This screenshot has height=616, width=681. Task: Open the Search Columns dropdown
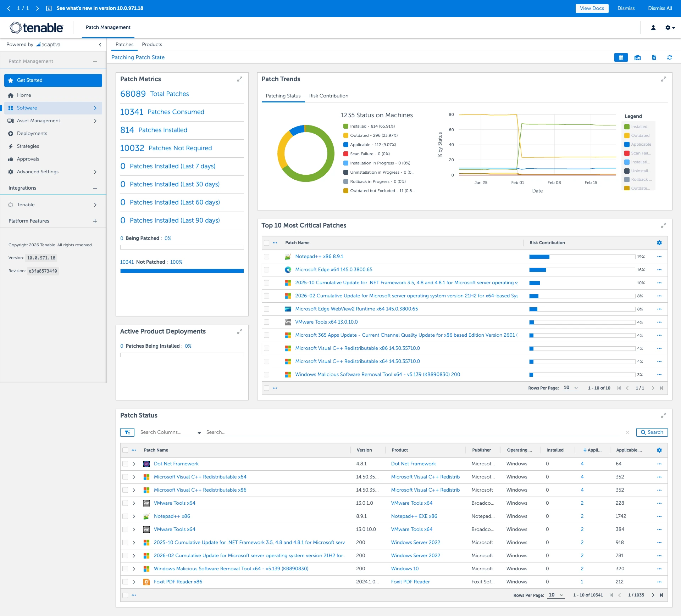199,433
